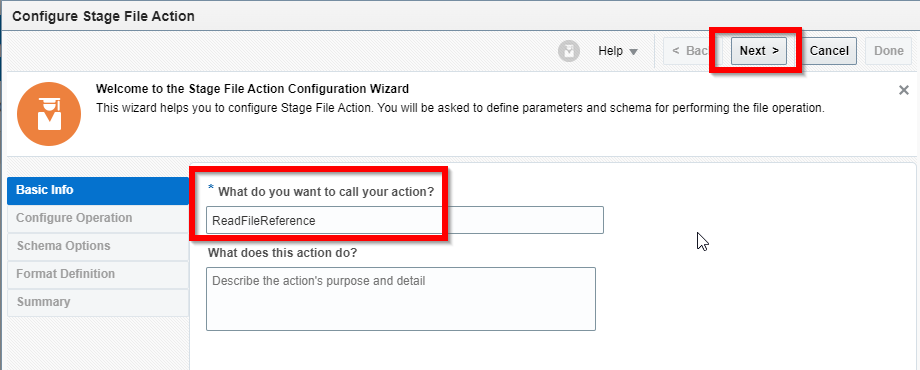This screenshot has width=920, height=370.
Task: Click the Next button
Action: coord(759,51)
